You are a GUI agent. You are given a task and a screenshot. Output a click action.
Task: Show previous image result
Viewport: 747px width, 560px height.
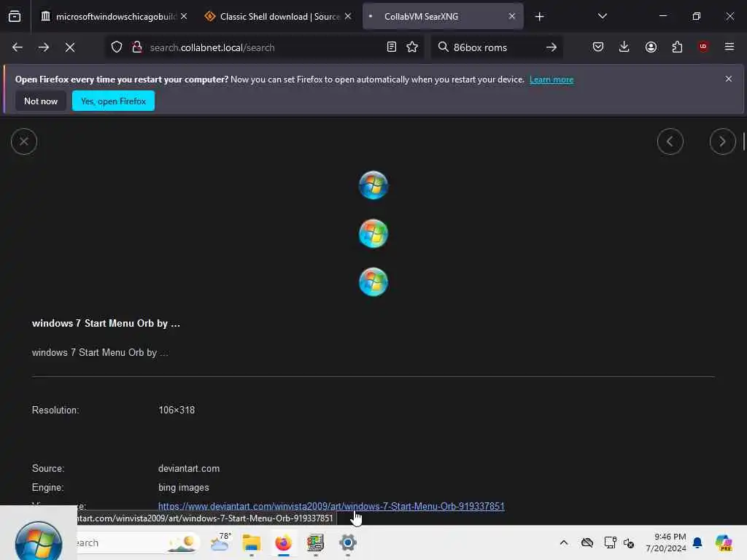[670, 141]
